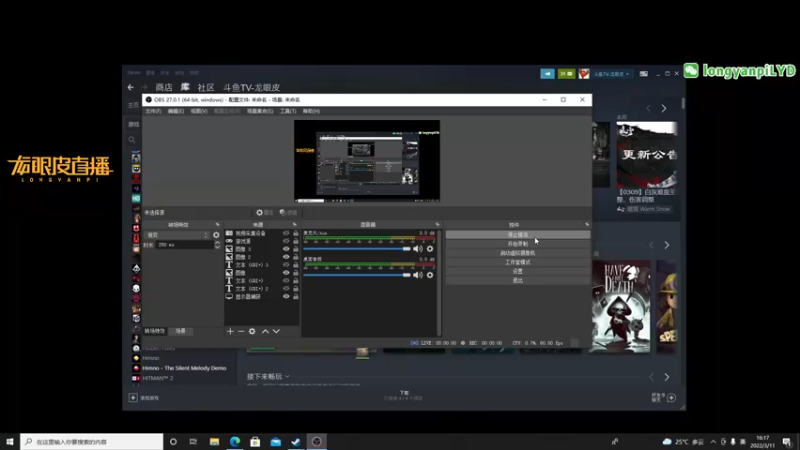
Task: Open Steam 游戏 filter dropdown in sidebar
Action: tap(134, 124)
